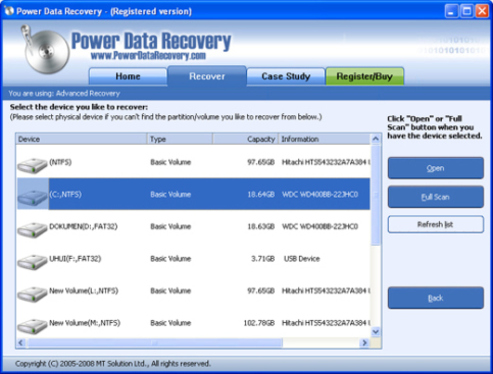Click the device list scroll up arrow
This screenshot has height=374, width=493.
tap(376, 139)
